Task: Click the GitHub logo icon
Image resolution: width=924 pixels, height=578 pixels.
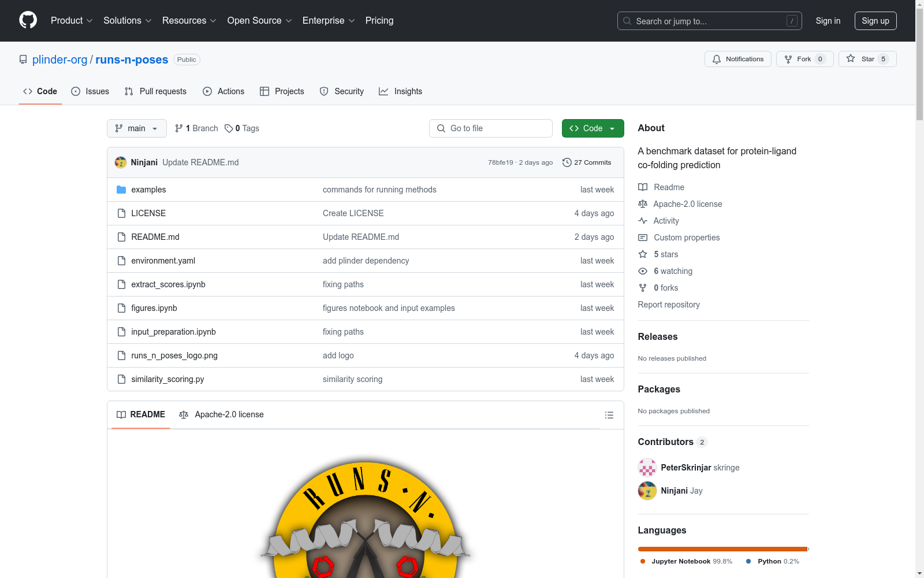Action: 28,20
